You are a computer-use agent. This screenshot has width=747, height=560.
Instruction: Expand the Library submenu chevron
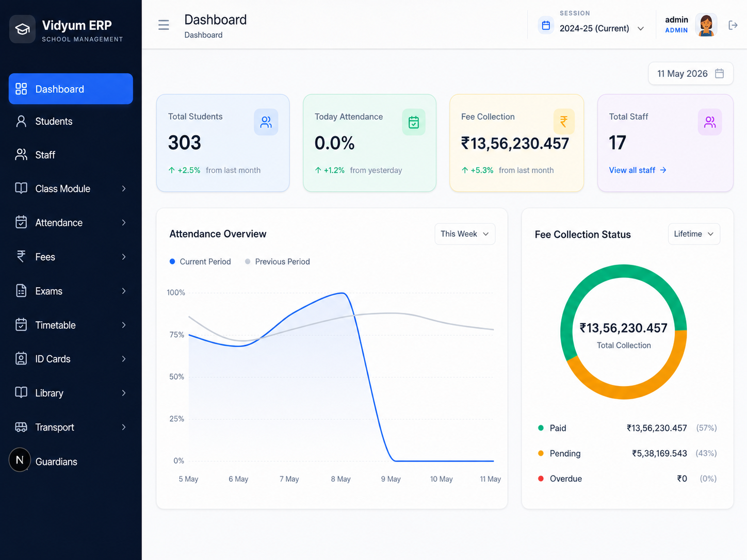click(x=124, y=393)
